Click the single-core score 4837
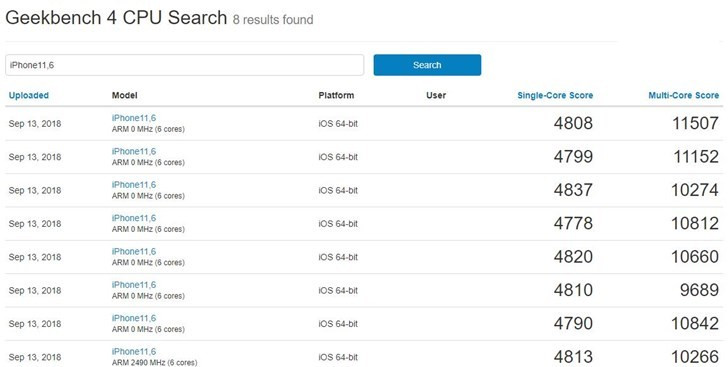Image resolution: width=728 pixels, height=367 pixels. 573,190
